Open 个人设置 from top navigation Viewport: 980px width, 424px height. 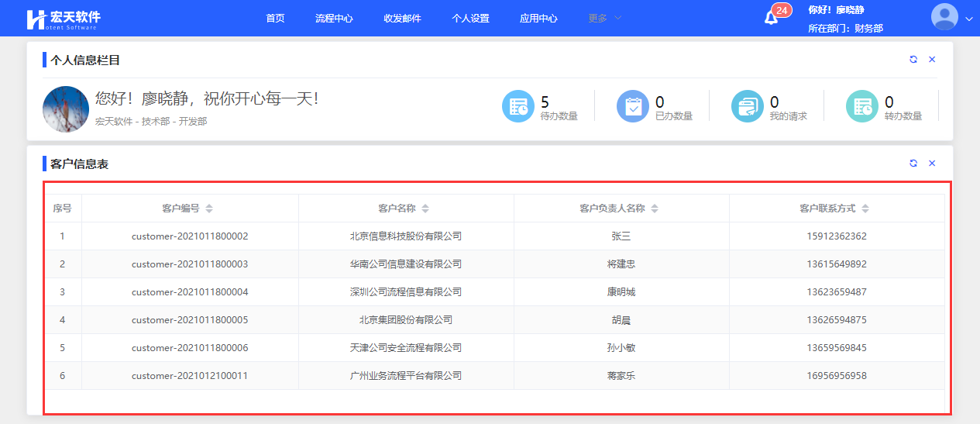coord(470,19)
